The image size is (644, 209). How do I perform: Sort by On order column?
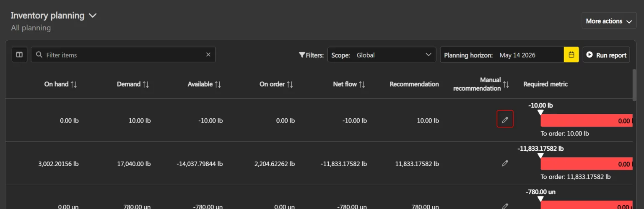tap(290, 84)
